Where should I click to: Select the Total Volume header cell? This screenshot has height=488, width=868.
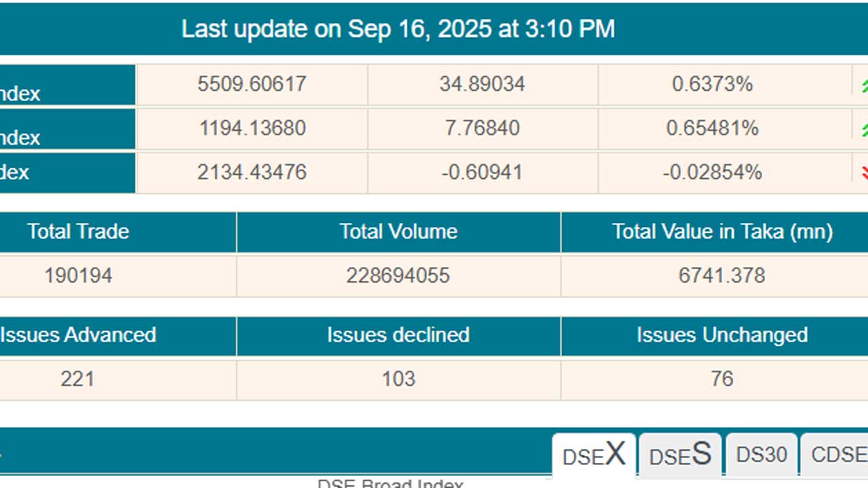(x=398, y=232)
